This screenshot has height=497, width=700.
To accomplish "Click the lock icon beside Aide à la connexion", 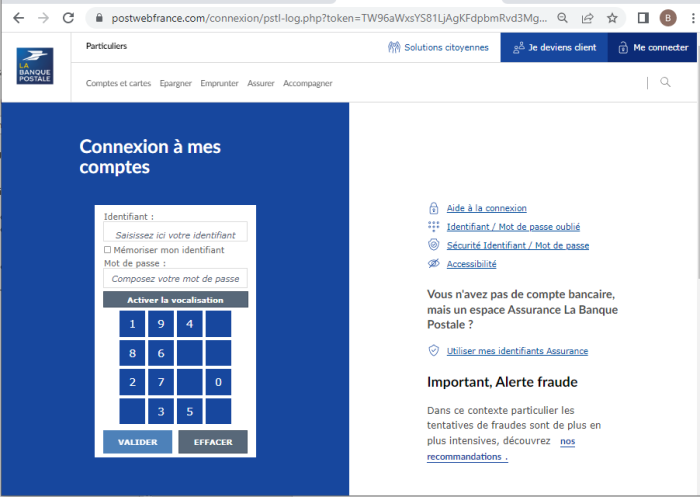I will coord(433,208).
